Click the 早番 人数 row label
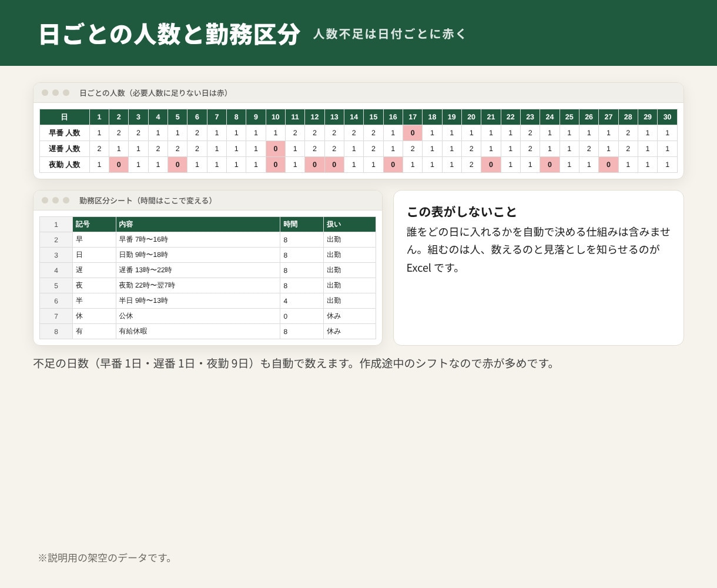Screen dimensions: 717x588 pyautogui.click(x=65, y=133)
